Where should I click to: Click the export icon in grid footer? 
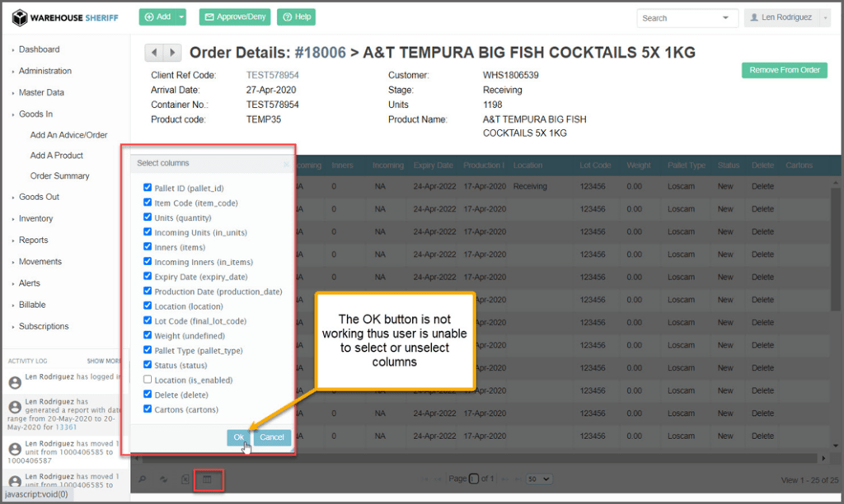click(x=185, y=479)
